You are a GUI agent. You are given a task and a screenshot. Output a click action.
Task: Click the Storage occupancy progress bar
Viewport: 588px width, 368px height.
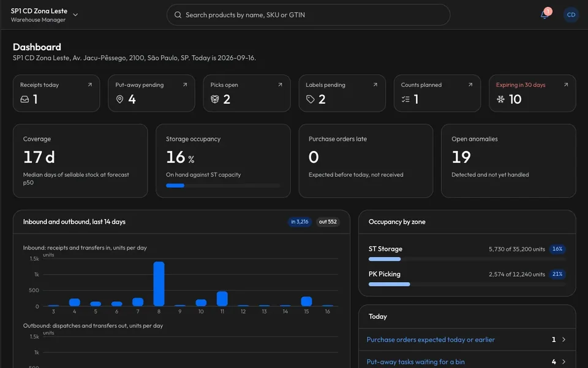point(223,185)
